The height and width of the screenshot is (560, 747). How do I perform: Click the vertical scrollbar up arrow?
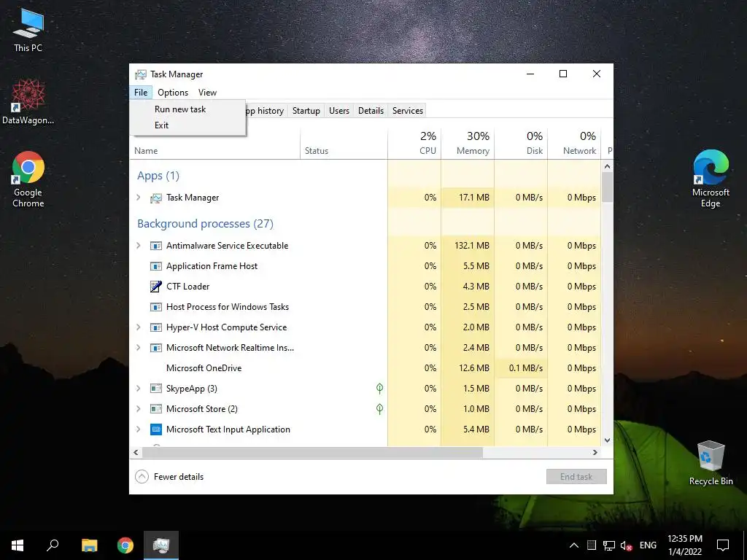tap(607, 167)
